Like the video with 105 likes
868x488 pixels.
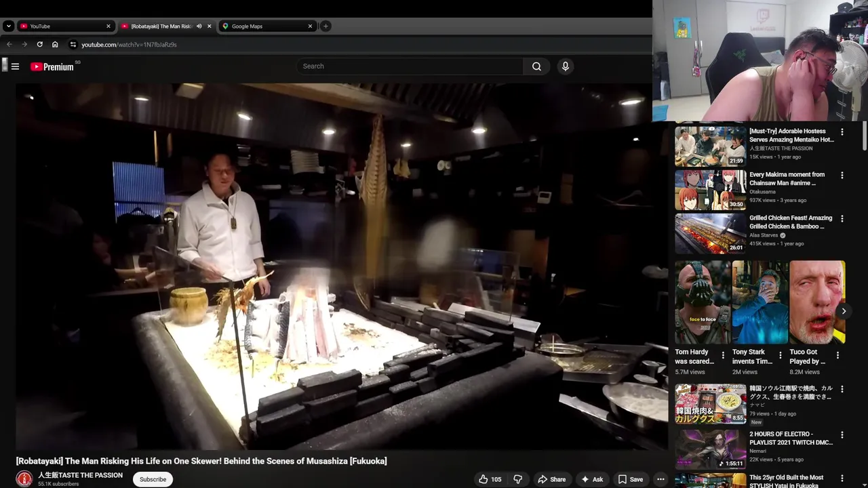pyautogui.click(x=490, y=479)
